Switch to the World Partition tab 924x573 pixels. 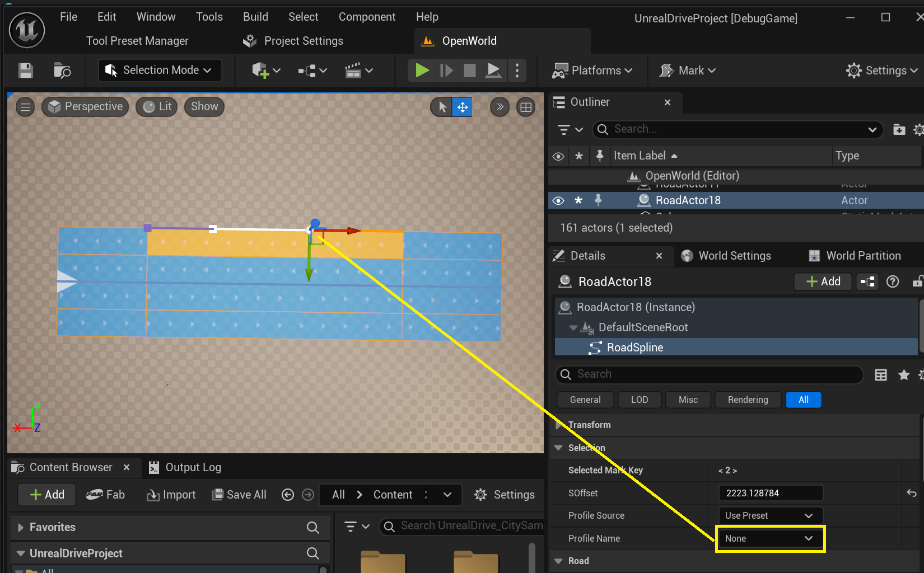(855, 256)
